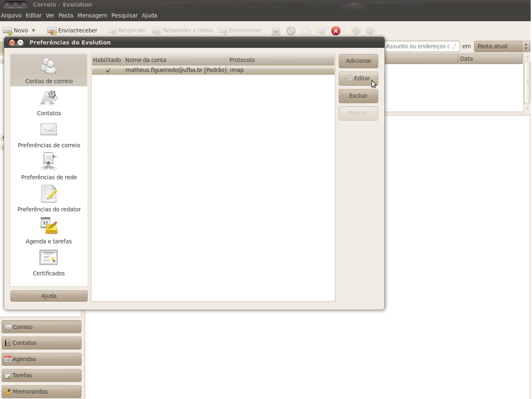This screenshot has height=399, width=532.
Task: Open the Pasta atual search scope dropdown
Action: click(x=502, y=46)
